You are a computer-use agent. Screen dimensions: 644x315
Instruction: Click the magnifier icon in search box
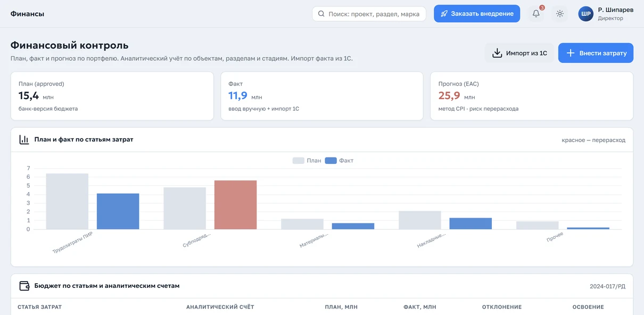(x=321, y=14)
